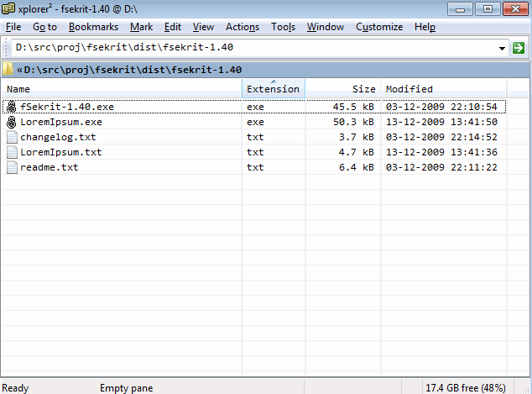Viewport: 532px width, 394px height.
Task: Click the fSekrit-1.40.exe padlock icon
Action: click(x=12, y=107)
